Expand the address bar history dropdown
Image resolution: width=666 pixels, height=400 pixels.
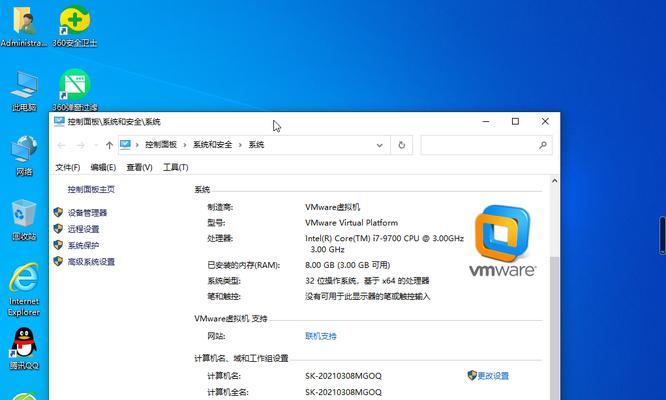[379, 145]
